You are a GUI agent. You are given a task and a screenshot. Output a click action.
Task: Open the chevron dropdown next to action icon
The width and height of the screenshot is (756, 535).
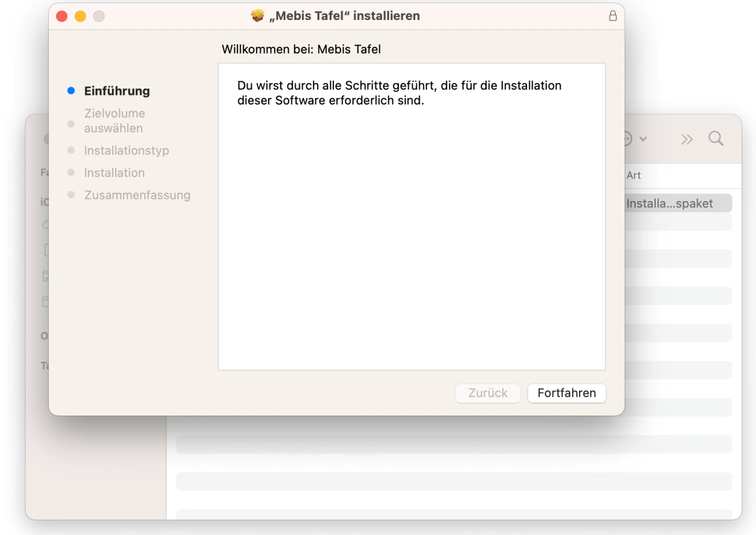pos(643,139)
